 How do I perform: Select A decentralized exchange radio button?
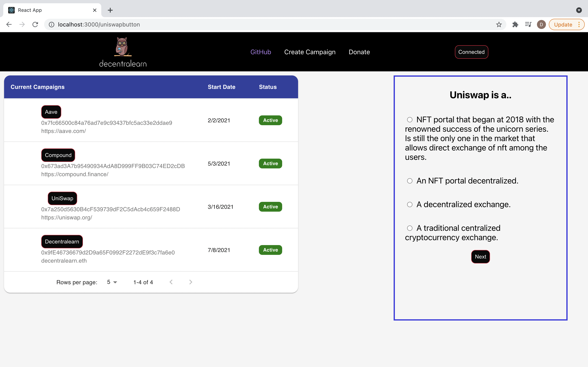click(x=409, y=204)
